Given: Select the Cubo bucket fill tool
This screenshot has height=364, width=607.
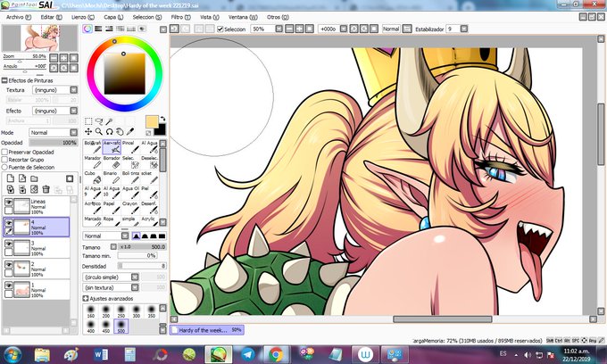Looking at the screenshot, I should (93, 178).
